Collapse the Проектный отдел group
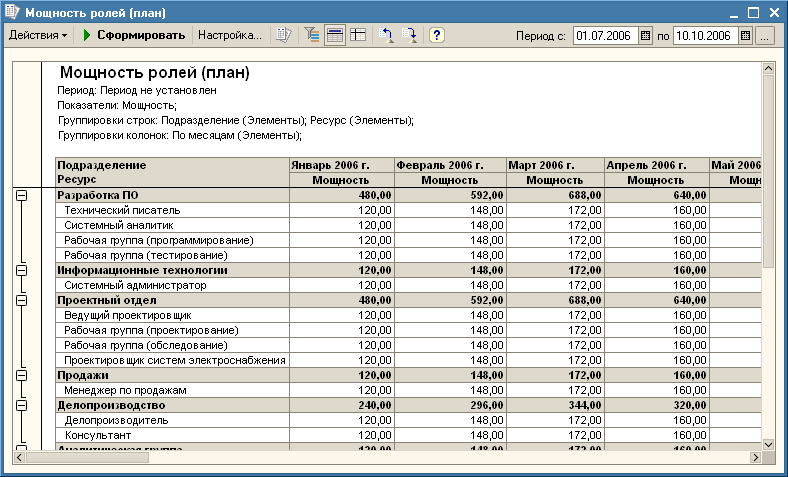 [x=21, y=300]
